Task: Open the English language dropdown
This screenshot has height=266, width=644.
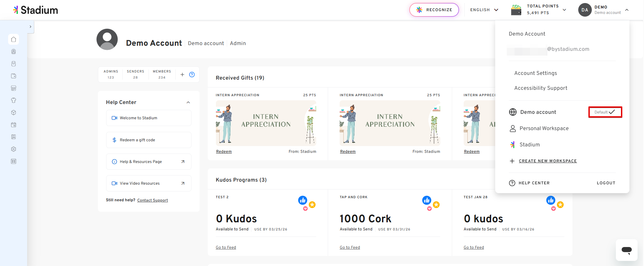Action: pyautogui.click(x=484, y=10)
